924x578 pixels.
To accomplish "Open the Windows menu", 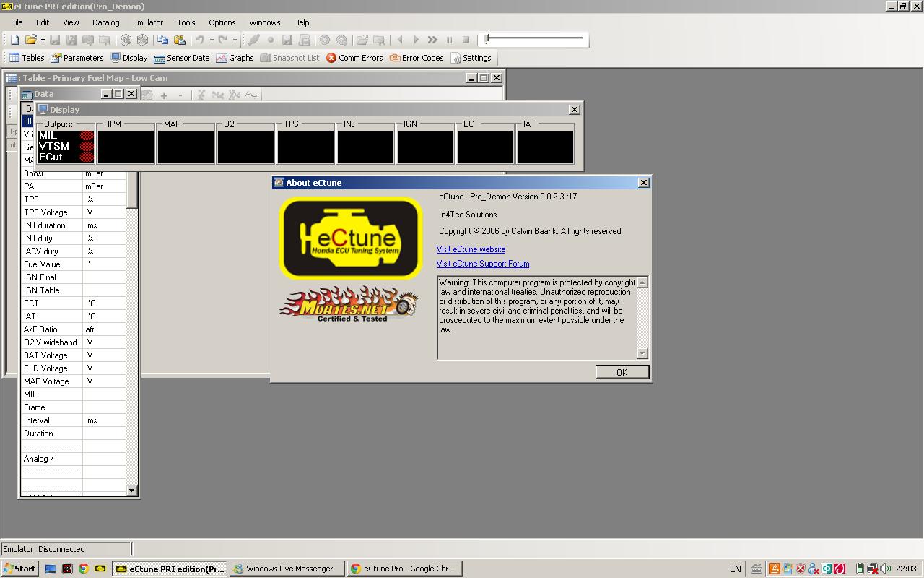I will (x=265, y=22).
